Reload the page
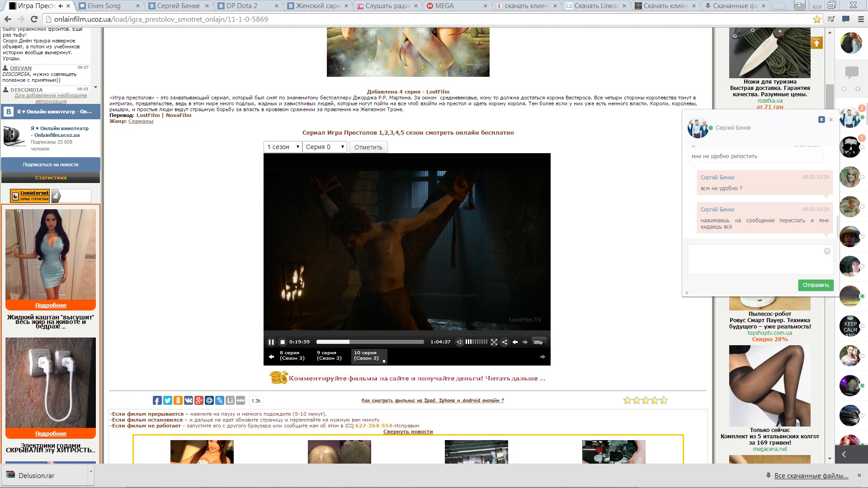Screen dimensions: 868x488 pyautogui.click(x=33, y=19)
